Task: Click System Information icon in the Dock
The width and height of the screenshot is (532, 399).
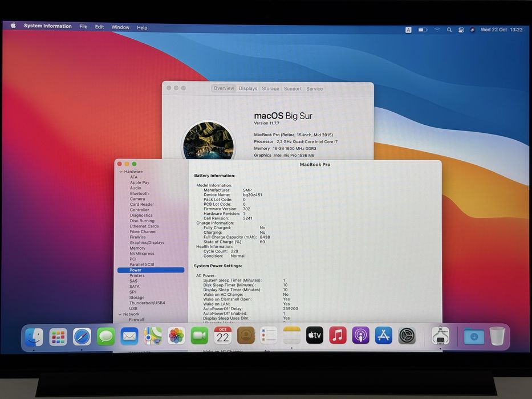Action: click(440, 336)
